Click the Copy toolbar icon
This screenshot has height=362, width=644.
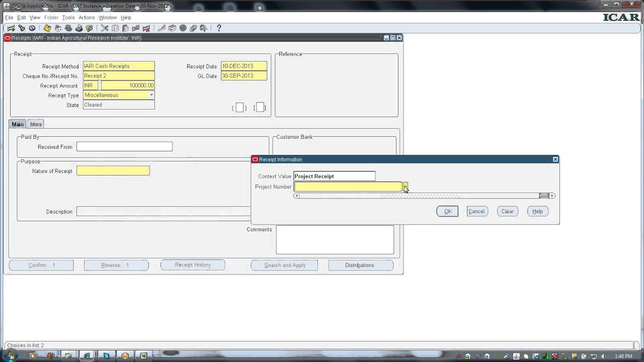click(115, 28)
